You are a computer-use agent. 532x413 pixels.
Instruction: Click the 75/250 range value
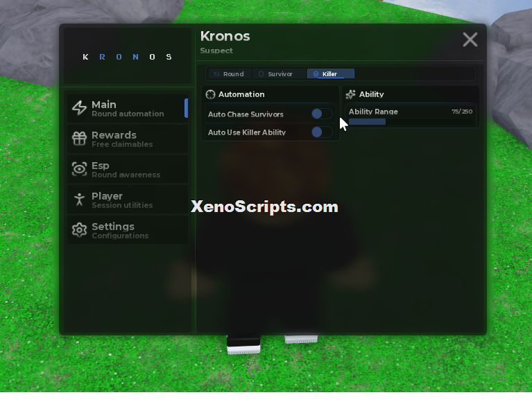point(462,112)
